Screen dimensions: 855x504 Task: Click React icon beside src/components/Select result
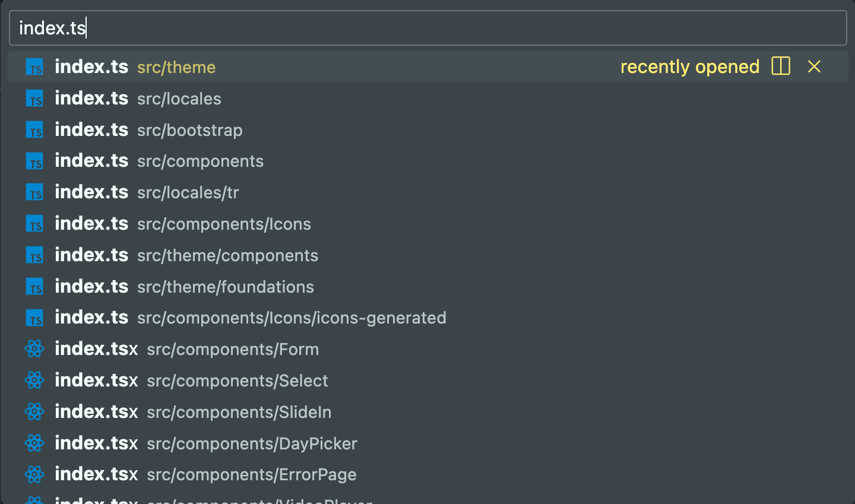pos(34,381)
